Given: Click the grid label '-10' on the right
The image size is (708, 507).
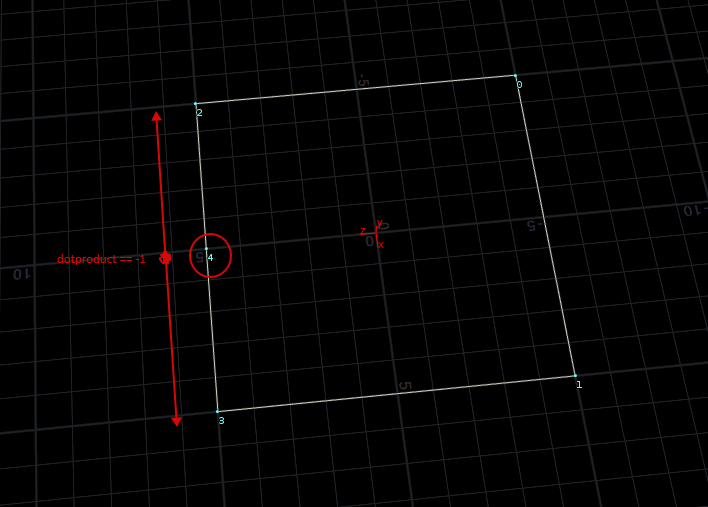Looking at the screenshot, I should [x=693, y=210].
